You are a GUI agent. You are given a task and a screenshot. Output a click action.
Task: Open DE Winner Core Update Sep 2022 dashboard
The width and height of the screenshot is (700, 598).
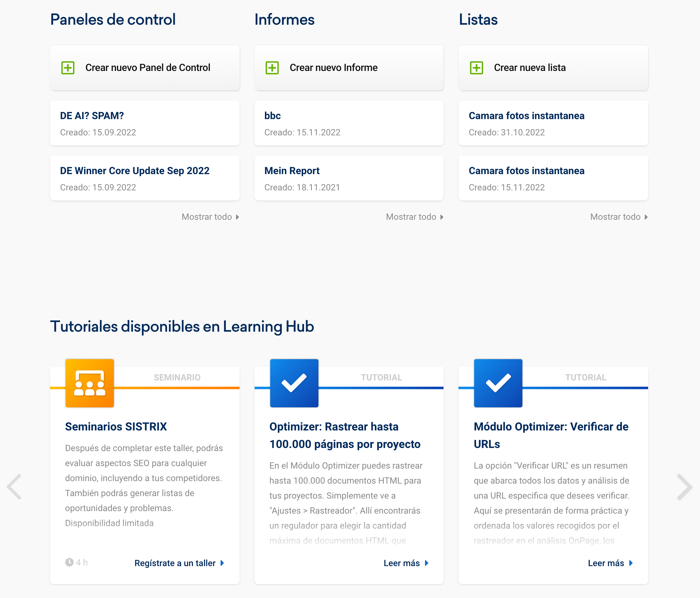[134, 171]
